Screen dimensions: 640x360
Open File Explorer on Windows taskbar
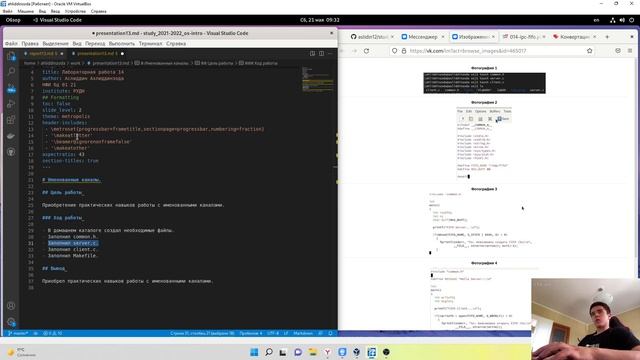coord(313,352)
